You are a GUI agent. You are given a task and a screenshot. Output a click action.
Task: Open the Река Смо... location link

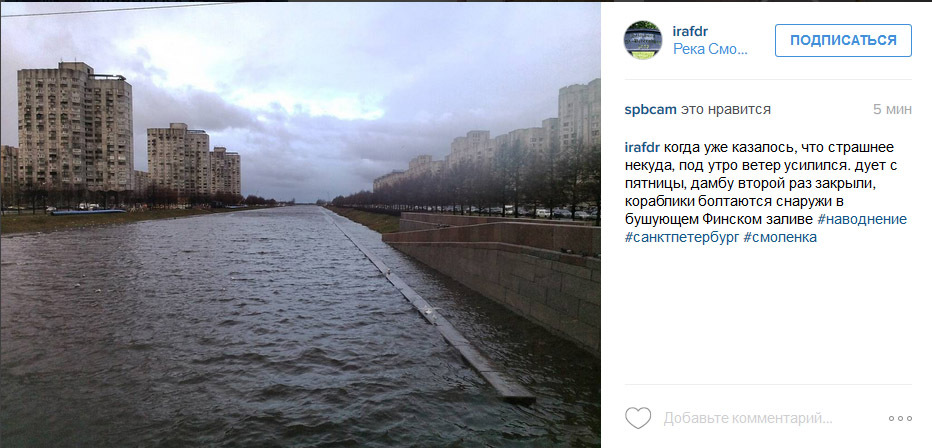coord(710,50)
